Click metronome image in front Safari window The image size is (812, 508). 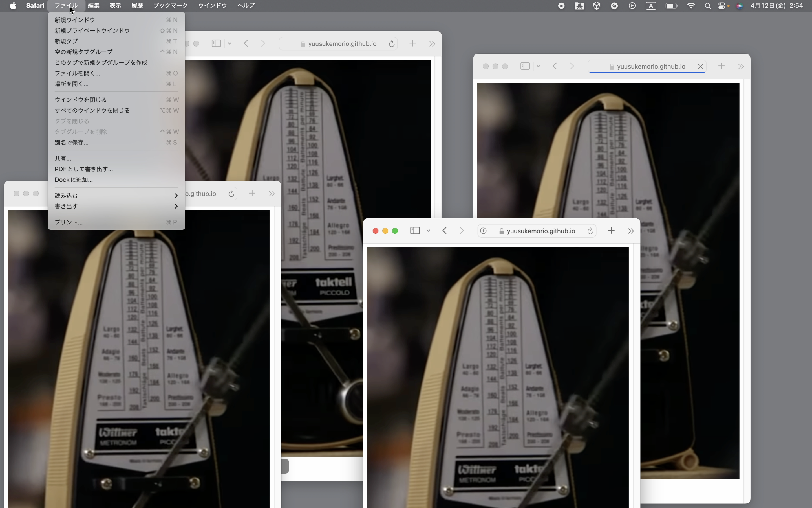coord(498,377)
